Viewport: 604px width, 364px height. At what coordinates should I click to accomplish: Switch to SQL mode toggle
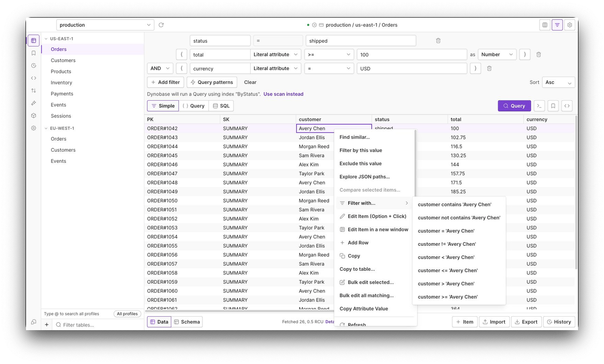tap(221, 106)
